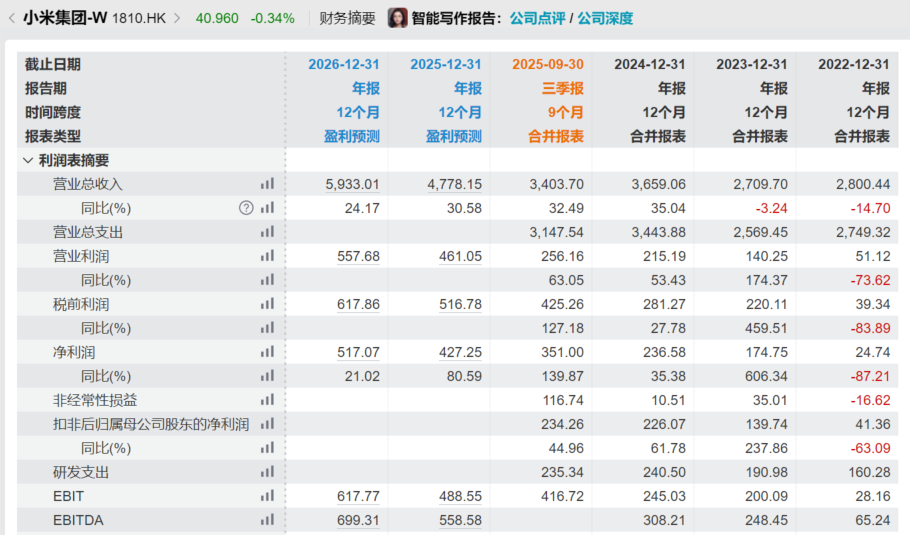
Task: Open chart icon for 研发支出 row
Action: (x=267, y=472)
